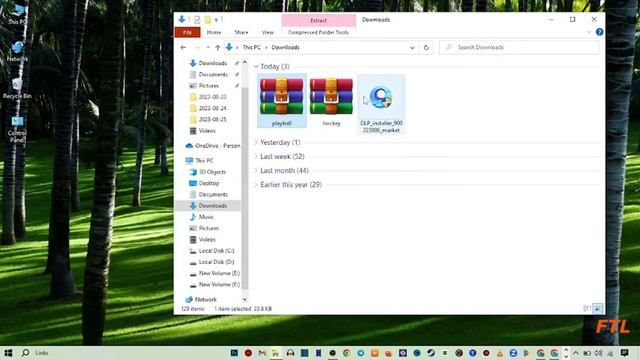Open Recycle Bin on desktop
640x360 pixels.
(x=17, y=89)
